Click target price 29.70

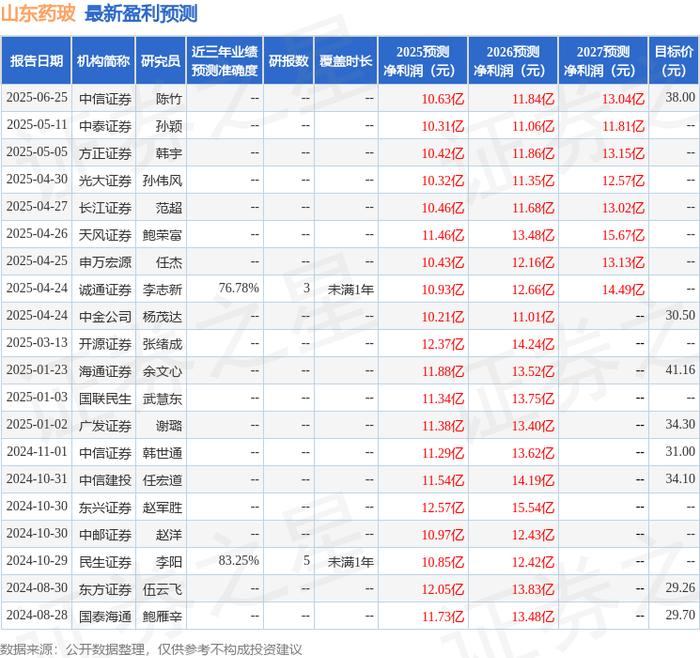[x=680, y=615]
